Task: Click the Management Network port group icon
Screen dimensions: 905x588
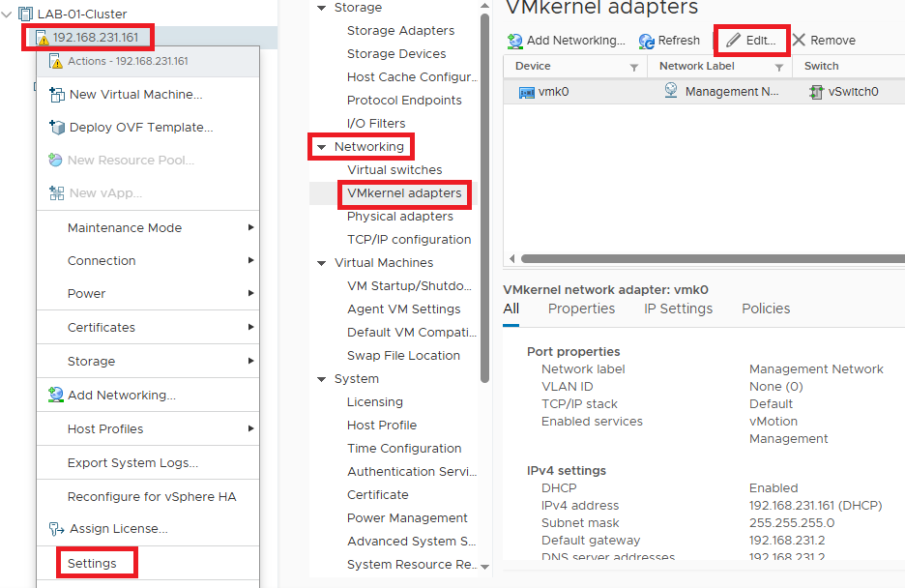Action: click(x=671, y=91)
